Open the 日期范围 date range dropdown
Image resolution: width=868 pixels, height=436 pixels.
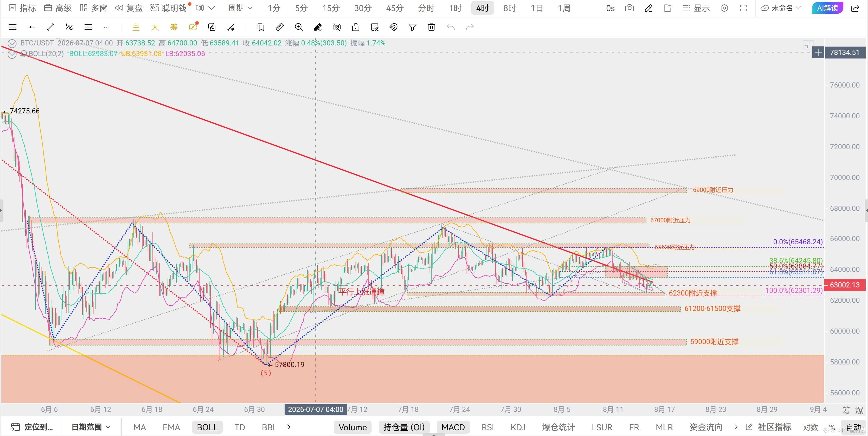point(91,427)
